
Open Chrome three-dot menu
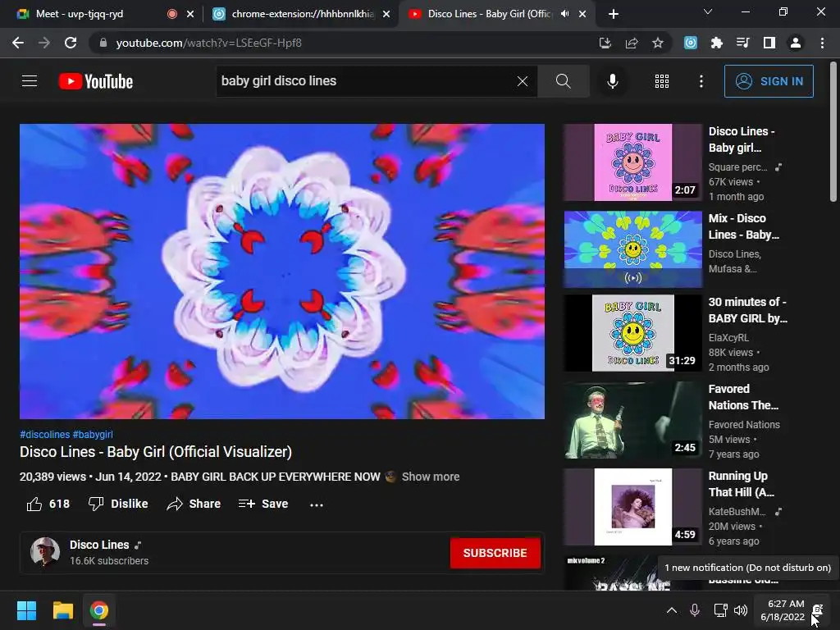822,43
